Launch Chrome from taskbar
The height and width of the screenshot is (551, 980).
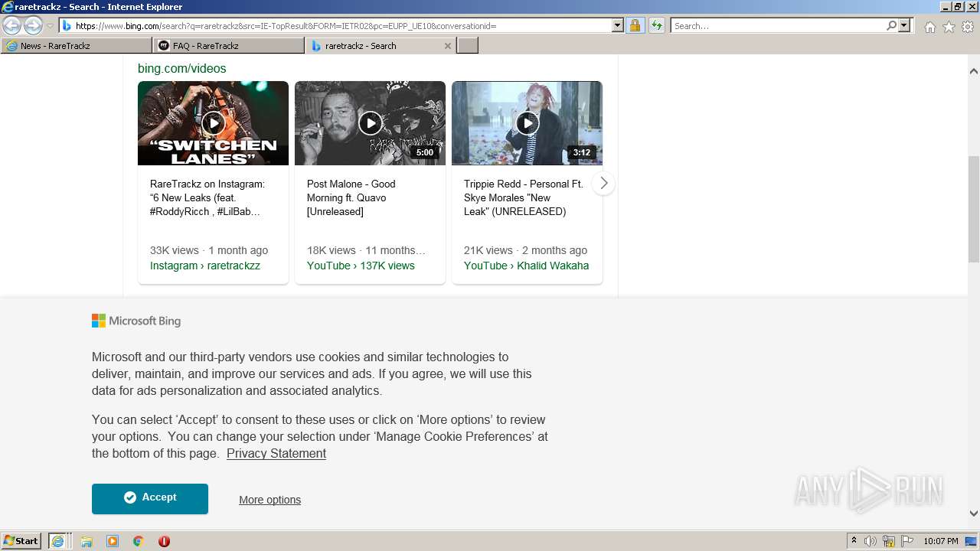139,541
